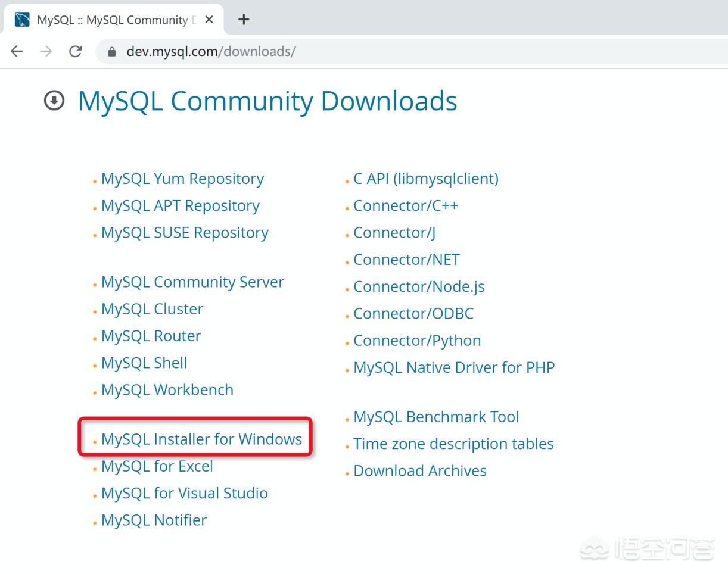Screen dimensions: 728x574
Task: Open the Connector/Node.js link
Action: coord(419,286)
